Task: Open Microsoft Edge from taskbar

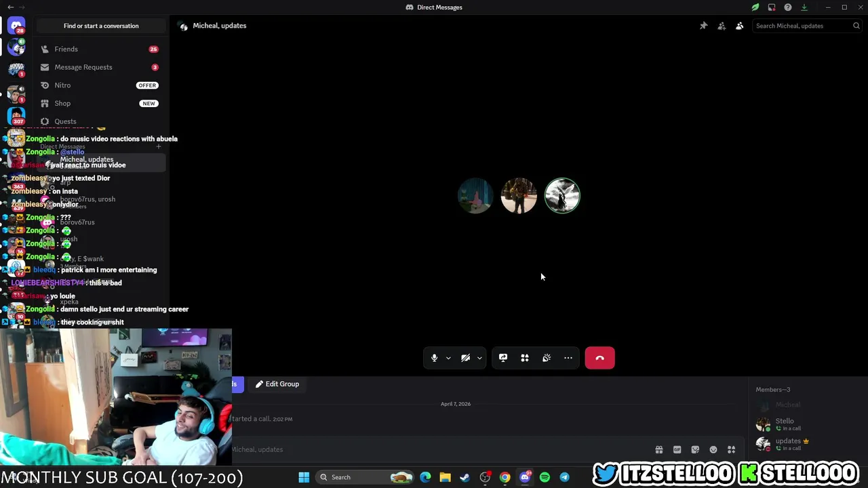Action: [425, 477]
